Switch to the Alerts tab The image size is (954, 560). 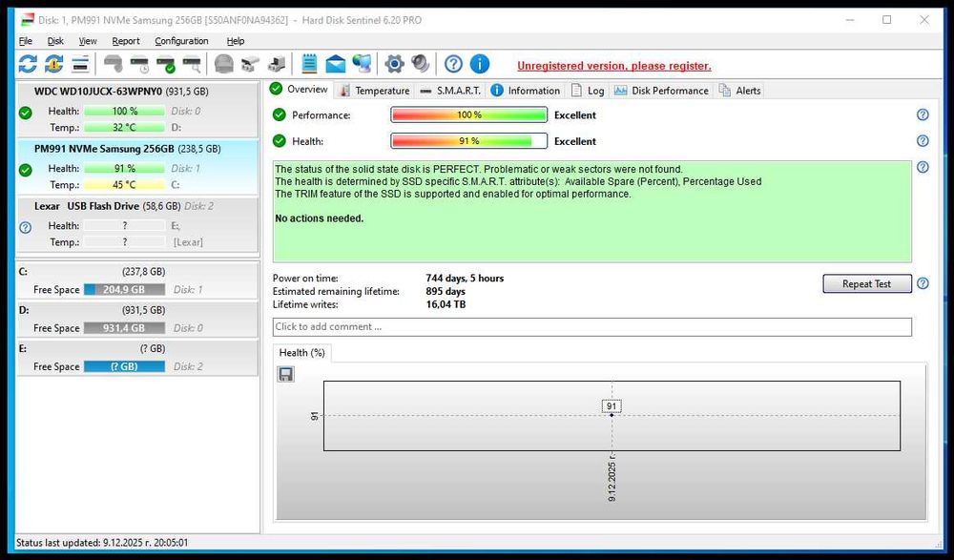tap(739, 90)
